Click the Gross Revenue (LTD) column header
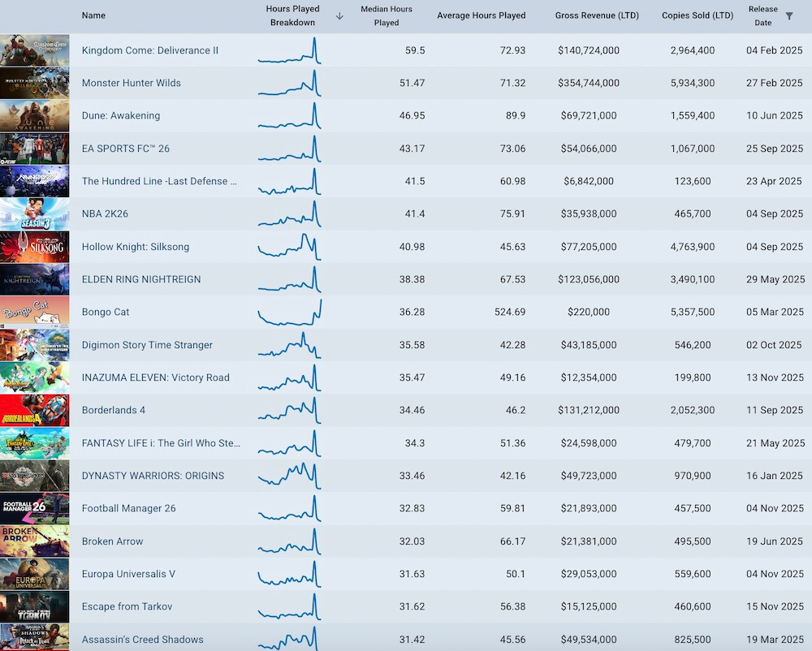The width and height of the screenshot is (812, 651). [597, 15]
